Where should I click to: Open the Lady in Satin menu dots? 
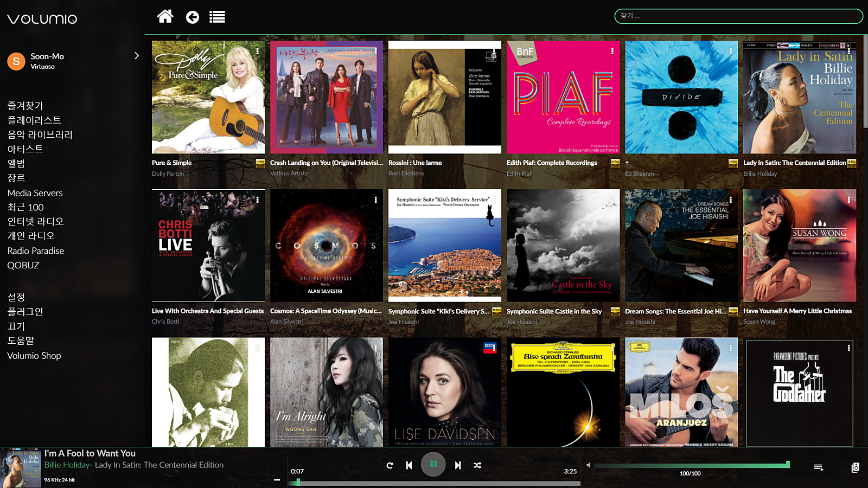[848, 51]
